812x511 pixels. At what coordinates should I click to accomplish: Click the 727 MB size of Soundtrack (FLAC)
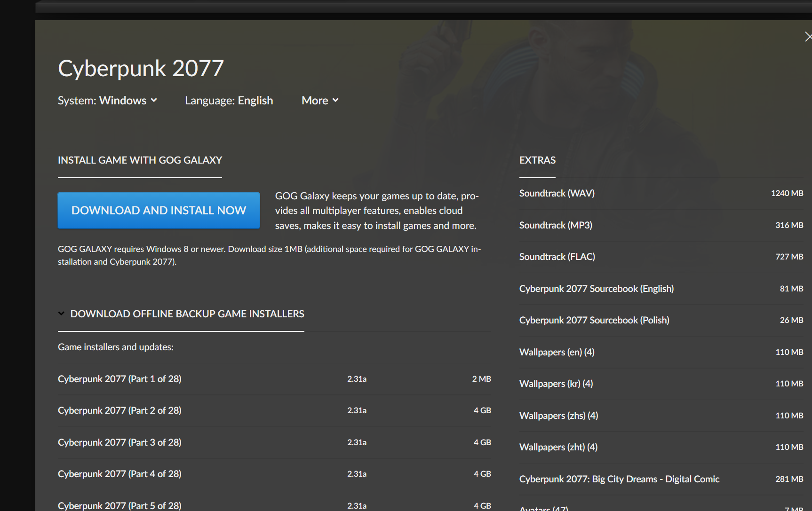pos(789,257)
